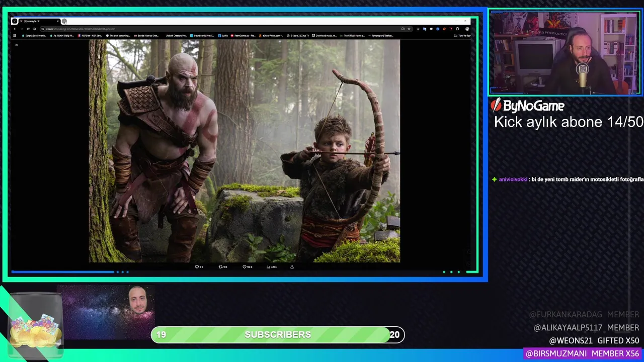Click the ByNoGame sponsor logo
Screen dimensions: 644x362
tap(527, 106)
